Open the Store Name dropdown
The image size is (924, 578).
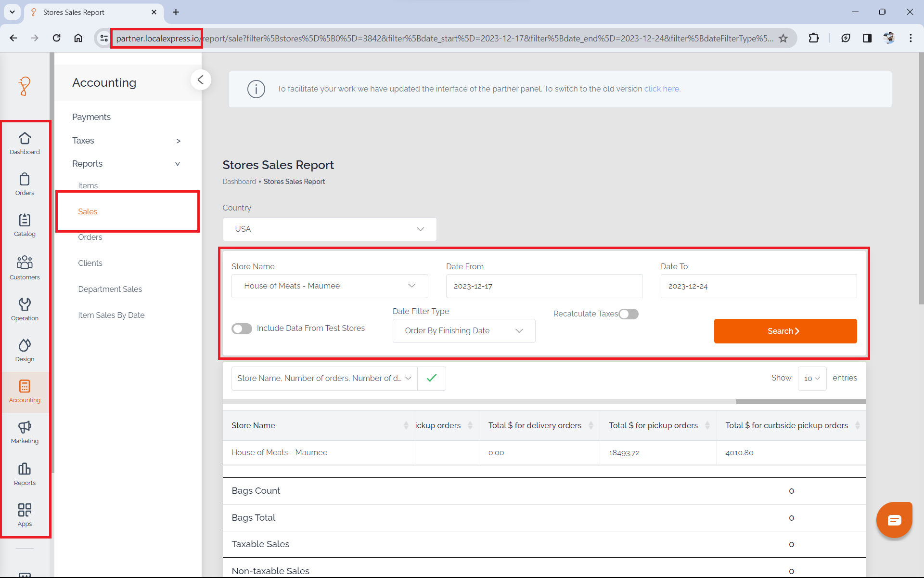coord(330,286)
